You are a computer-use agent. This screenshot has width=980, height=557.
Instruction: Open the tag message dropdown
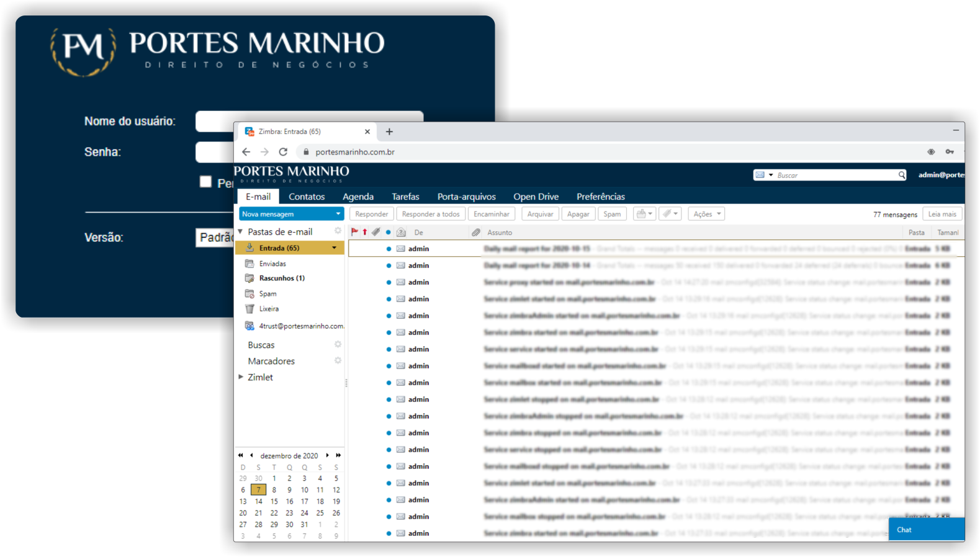670,214
